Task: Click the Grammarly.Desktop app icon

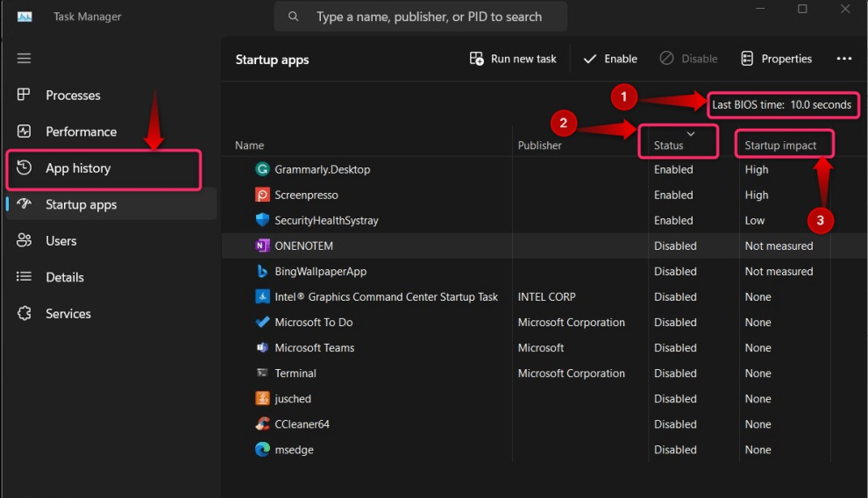Action: pyautogui.click(x=262, y=169)
